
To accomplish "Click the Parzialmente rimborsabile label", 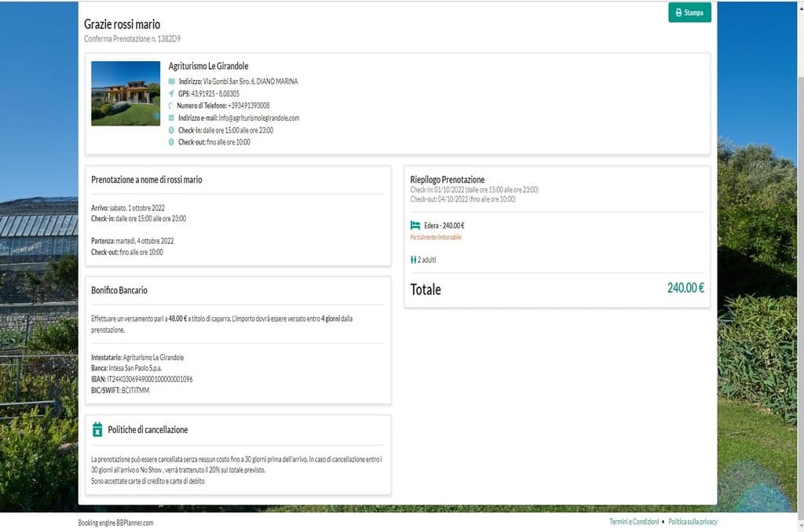I will coord(436,237).
